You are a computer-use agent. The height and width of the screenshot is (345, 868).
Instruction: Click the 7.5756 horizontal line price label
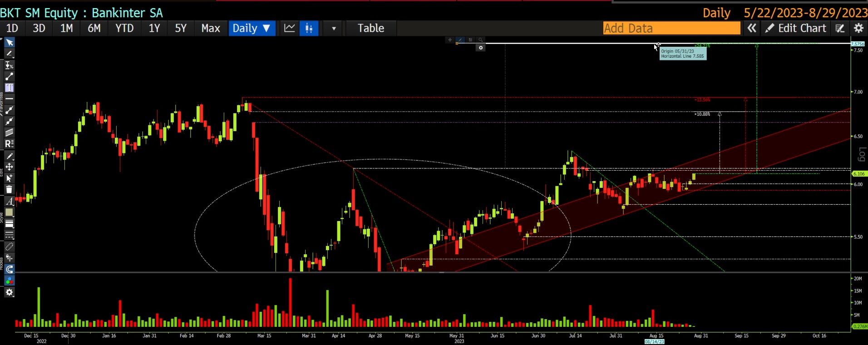coord(858,44)
